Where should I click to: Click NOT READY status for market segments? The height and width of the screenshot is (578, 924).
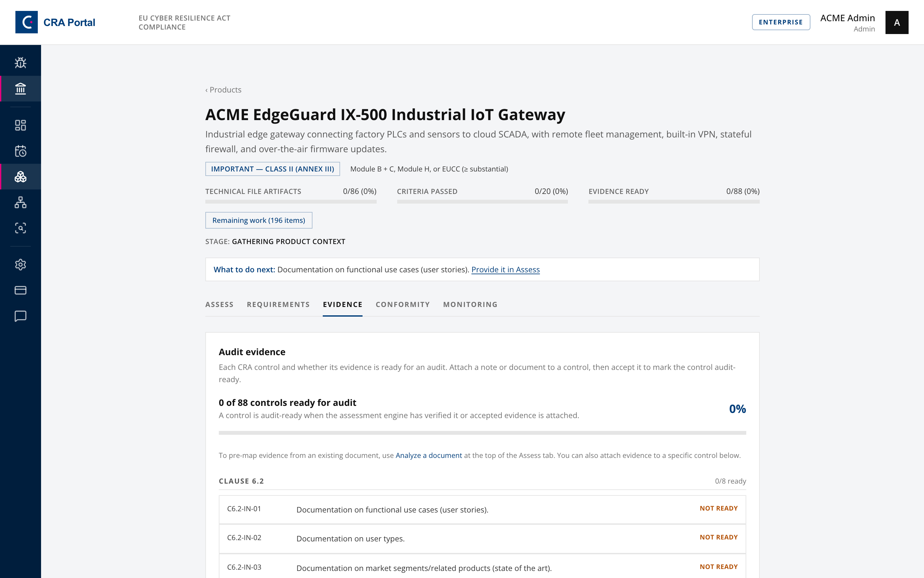click(x=719, y=566)
